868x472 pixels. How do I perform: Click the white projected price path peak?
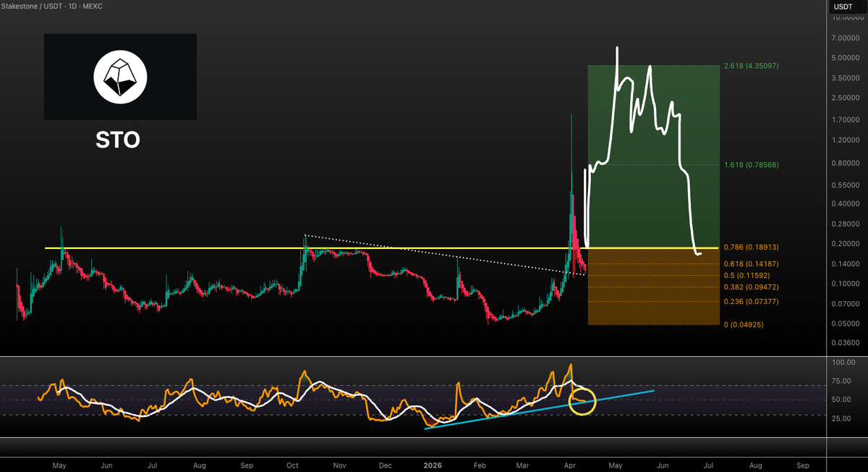click(617, 49)
